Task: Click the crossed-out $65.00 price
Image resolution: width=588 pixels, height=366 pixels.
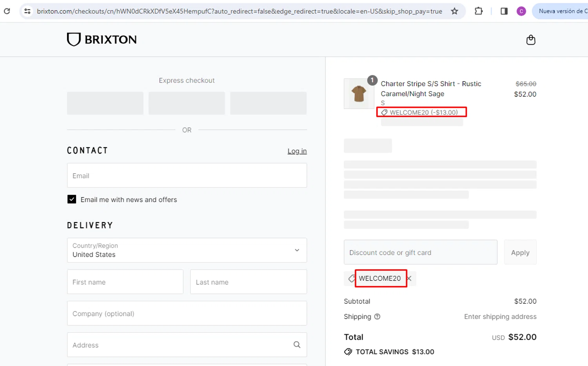Action: coord(526,84)
